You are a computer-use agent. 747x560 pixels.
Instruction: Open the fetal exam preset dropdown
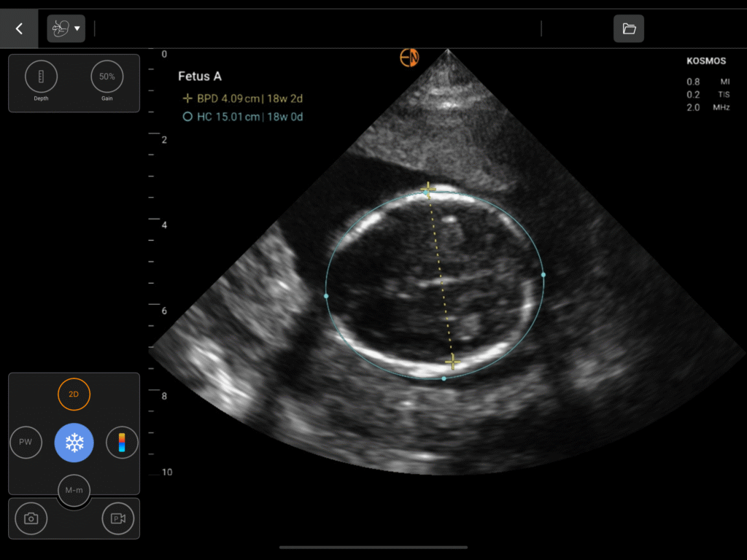pos(66,28)
